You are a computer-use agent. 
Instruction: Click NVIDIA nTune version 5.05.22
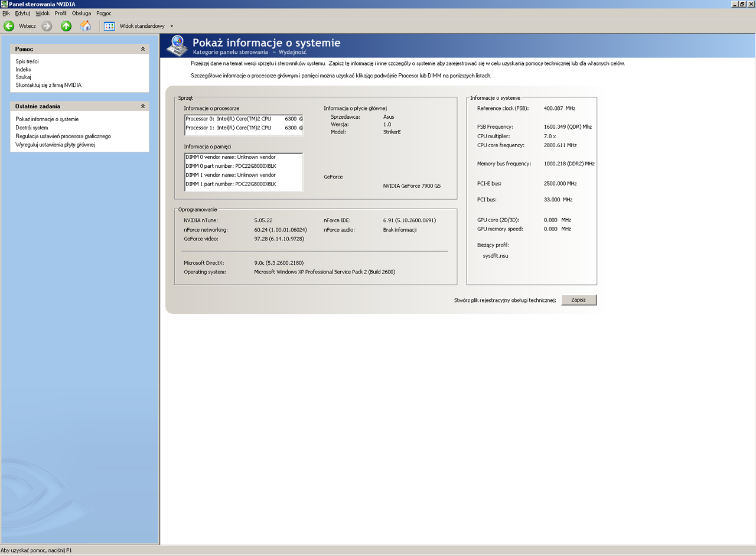pos(263,220)
